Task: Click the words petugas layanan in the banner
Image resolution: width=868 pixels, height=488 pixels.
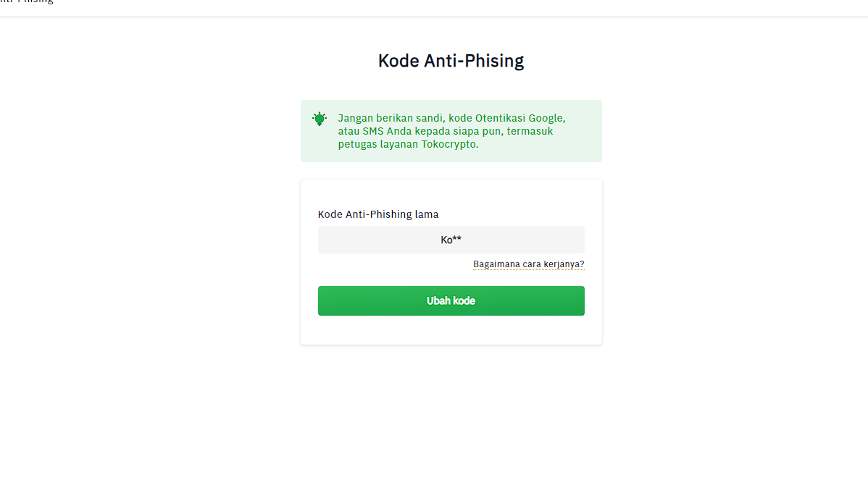Action: click(x=378, y=144)
